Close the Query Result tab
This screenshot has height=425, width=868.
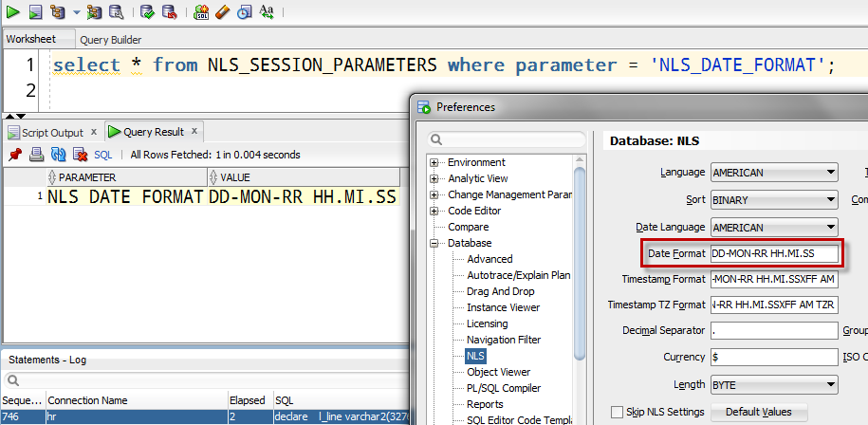click(194, 131)
